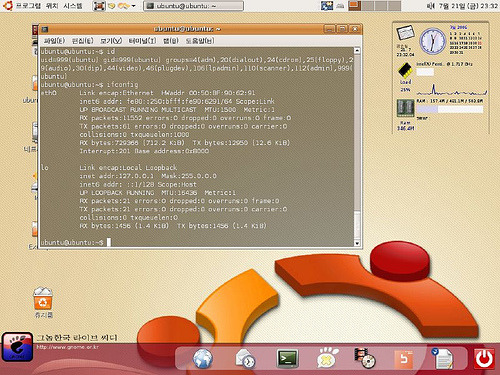Minimize the terminal window
This screenshot has height=375, width=500.
tap(329, 29)
